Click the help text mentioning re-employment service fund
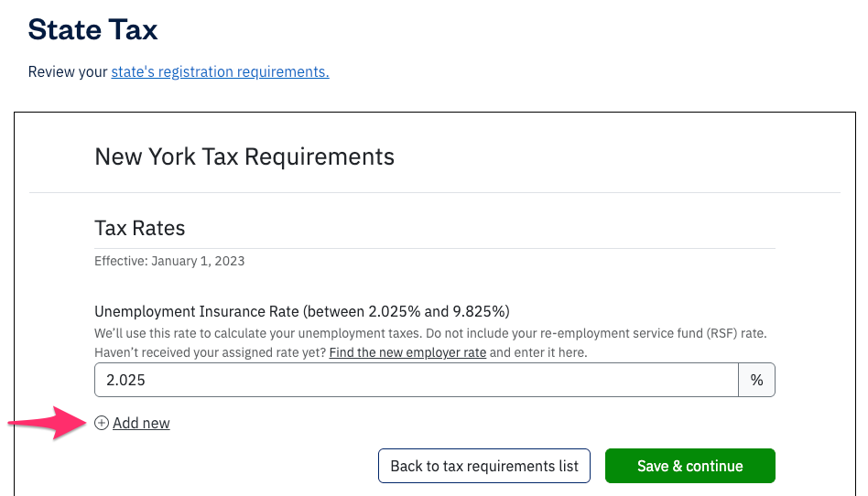868x496 pixels. point(430,334)
